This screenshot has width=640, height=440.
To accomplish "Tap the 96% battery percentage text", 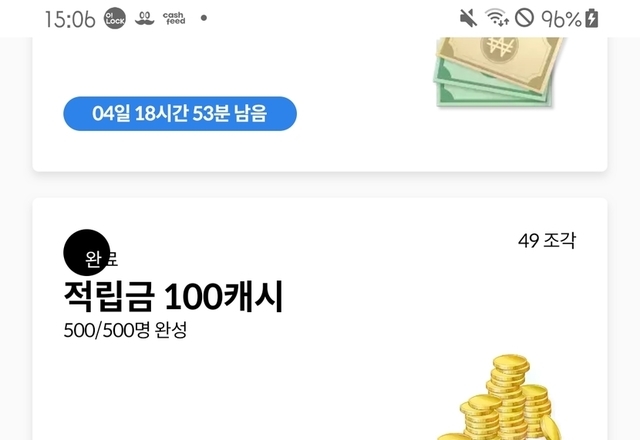I will tap(561, 19).
